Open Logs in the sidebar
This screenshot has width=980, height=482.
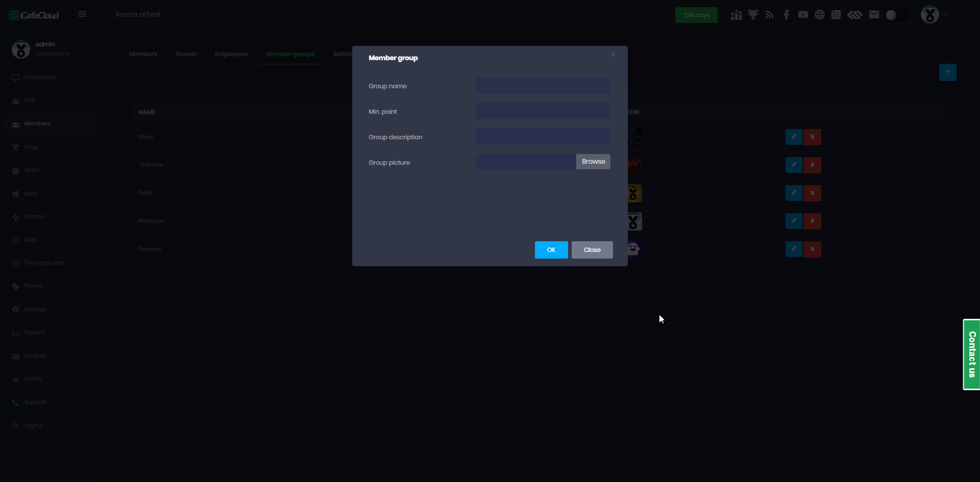coord(31,240)
